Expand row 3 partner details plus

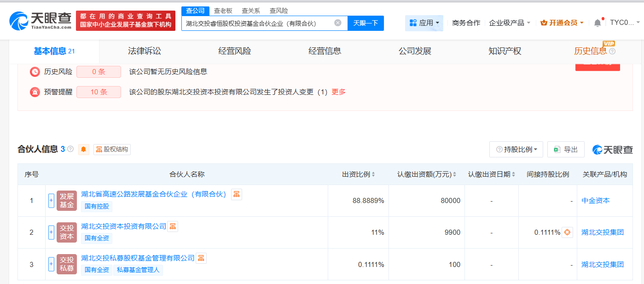coord(51,264)
